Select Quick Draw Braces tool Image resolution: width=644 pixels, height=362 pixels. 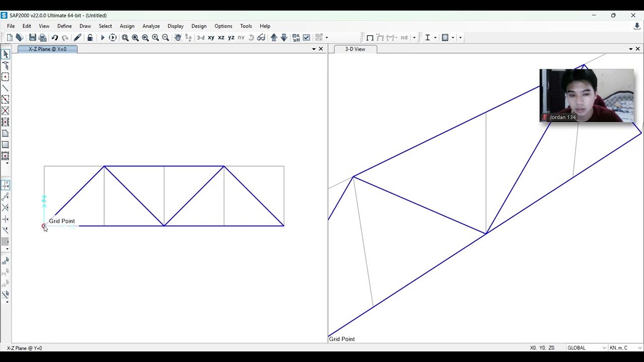click(x=6, y=111)
